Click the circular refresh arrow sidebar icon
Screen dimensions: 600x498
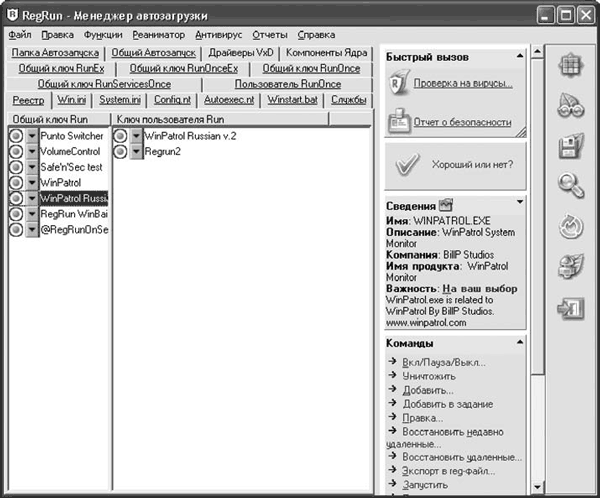[571, 226]
